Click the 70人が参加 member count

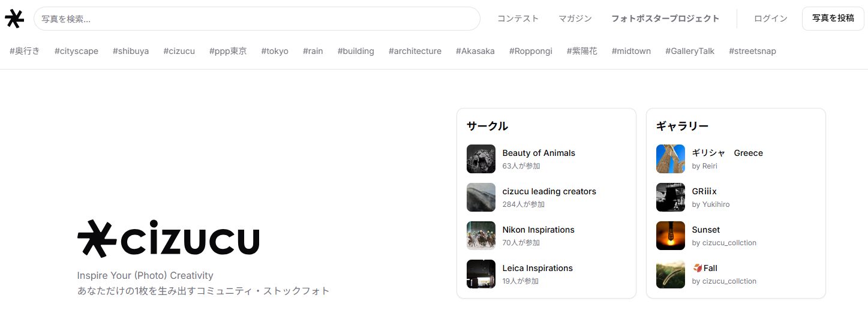[521, 243]
